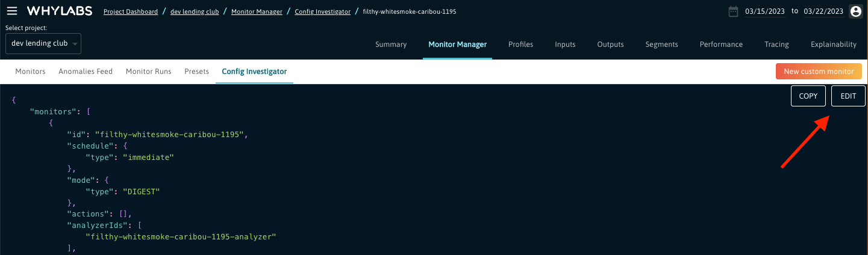868x255 pixels.
Task: Open the hamburger navigation menu
Action: click(x=12, y=11)
